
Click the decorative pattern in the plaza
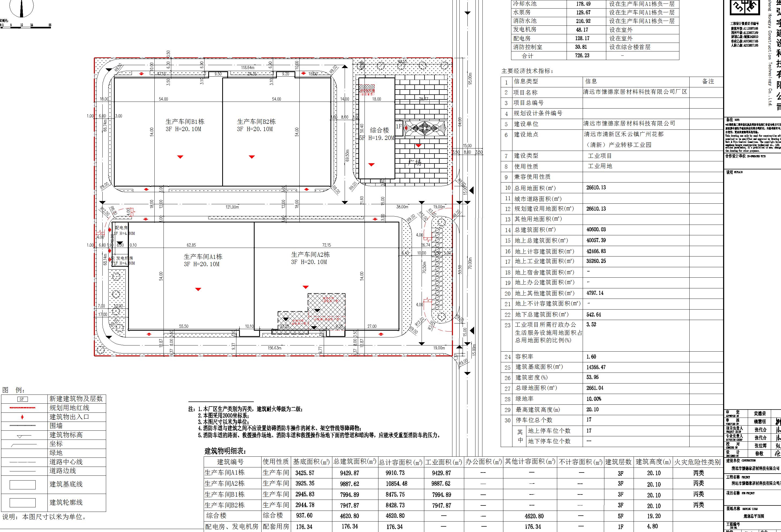point(425,128)
